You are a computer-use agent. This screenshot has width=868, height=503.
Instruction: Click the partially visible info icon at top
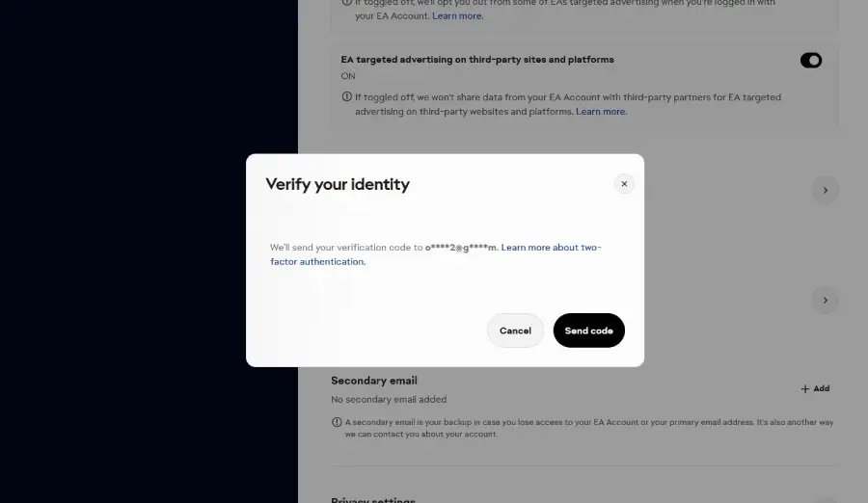click(347, 2)
